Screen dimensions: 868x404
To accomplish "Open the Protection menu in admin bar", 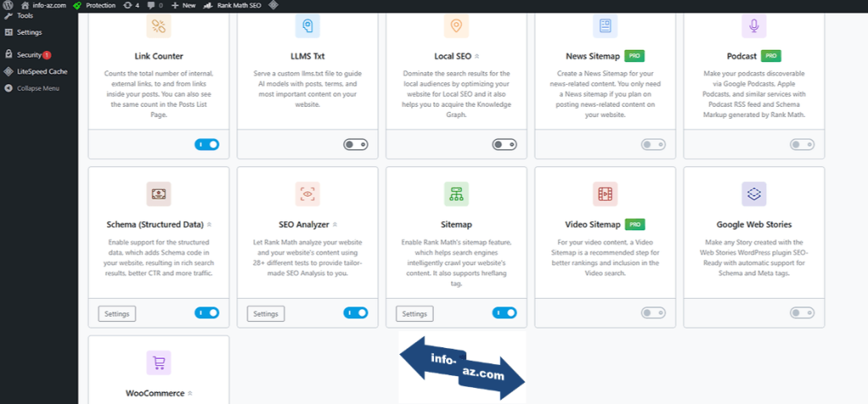I will pyautogui.click(x=95, y=5).
